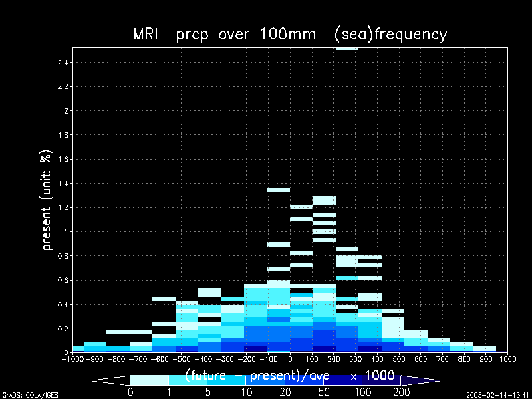Click the 1000 tick label on the x-axis
The width and height of the screenshot is (532, 399).
coord(508,359)
